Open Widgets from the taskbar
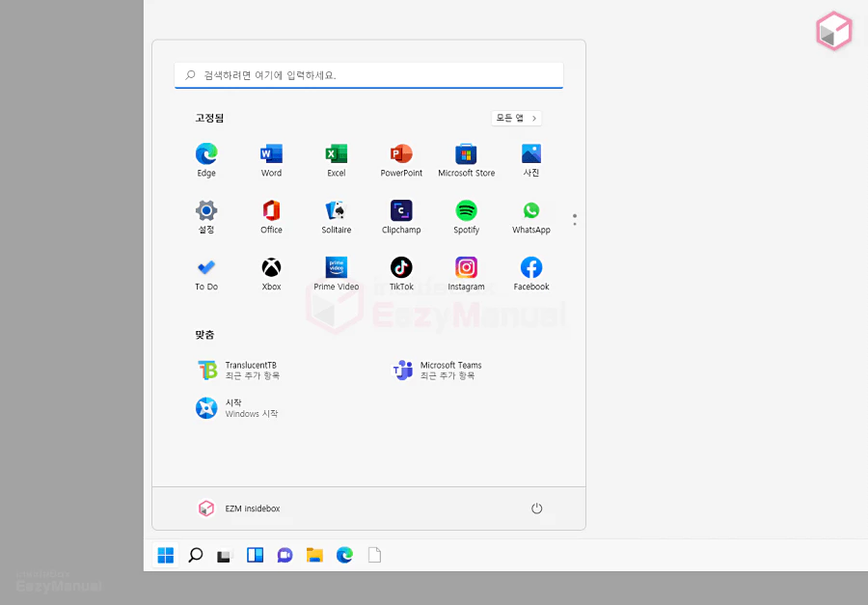The height and width of the screenshot is (605, 868). (255, 555)
